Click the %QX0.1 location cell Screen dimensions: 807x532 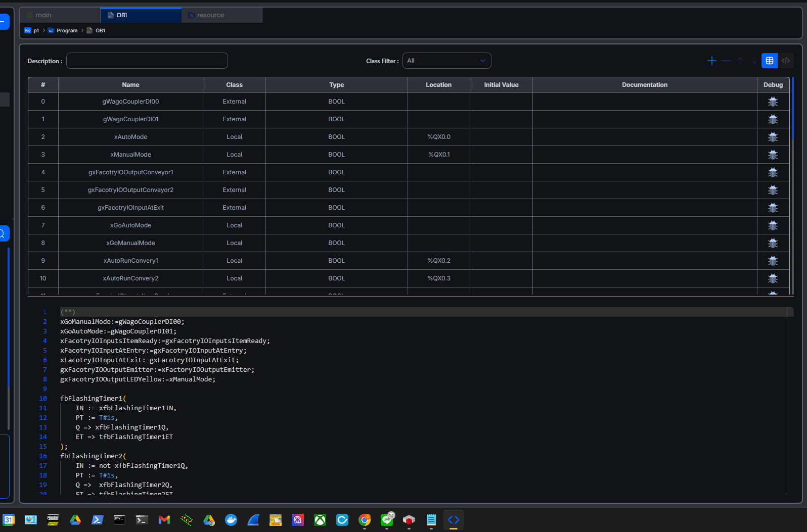pos(439,155)
